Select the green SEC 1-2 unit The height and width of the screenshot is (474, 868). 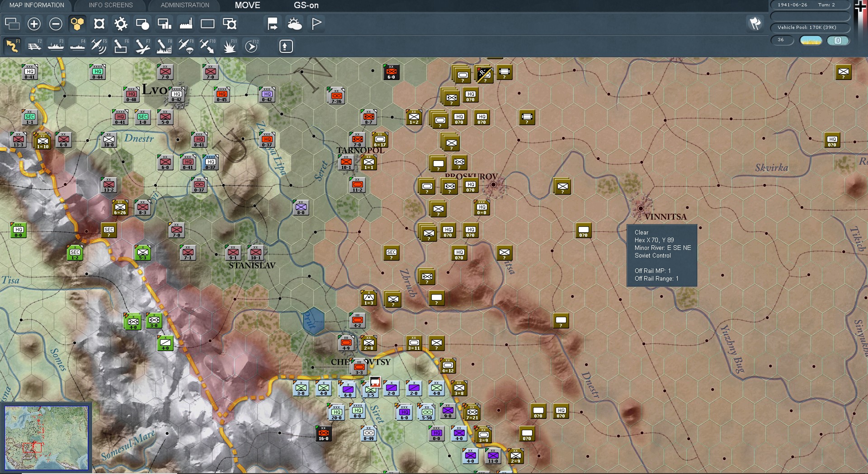pos(75,253)
